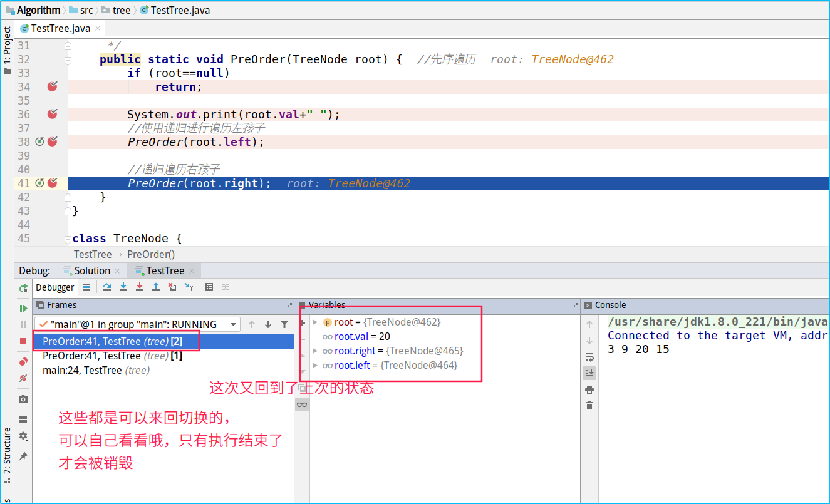The image size is (830, 504).
Task: Toggle breakpoint on line 41
Action: pos(53,183)
